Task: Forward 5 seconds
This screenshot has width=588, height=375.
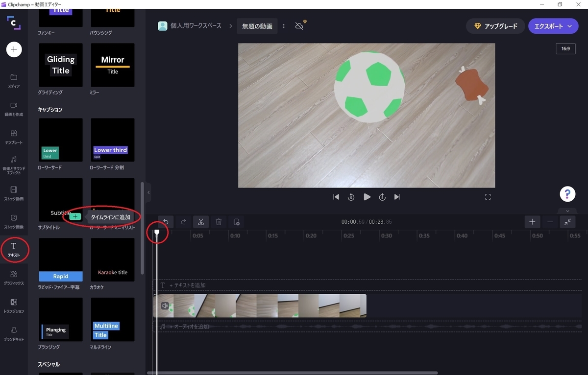Action: tap(382, 197)
